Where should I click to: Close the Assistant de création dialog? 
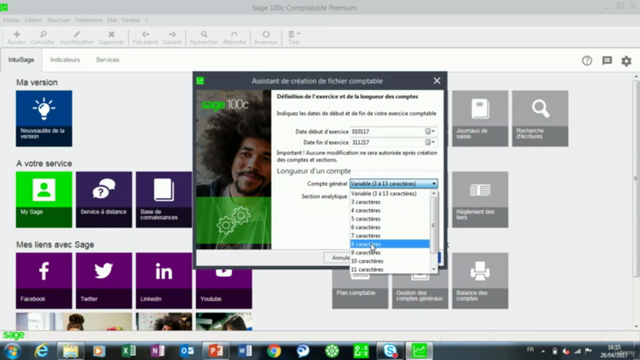(437, 81)
